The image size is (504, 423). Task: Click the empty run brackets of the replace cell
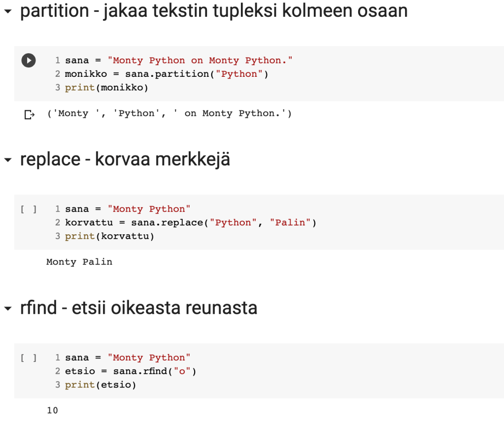(29, 209)
